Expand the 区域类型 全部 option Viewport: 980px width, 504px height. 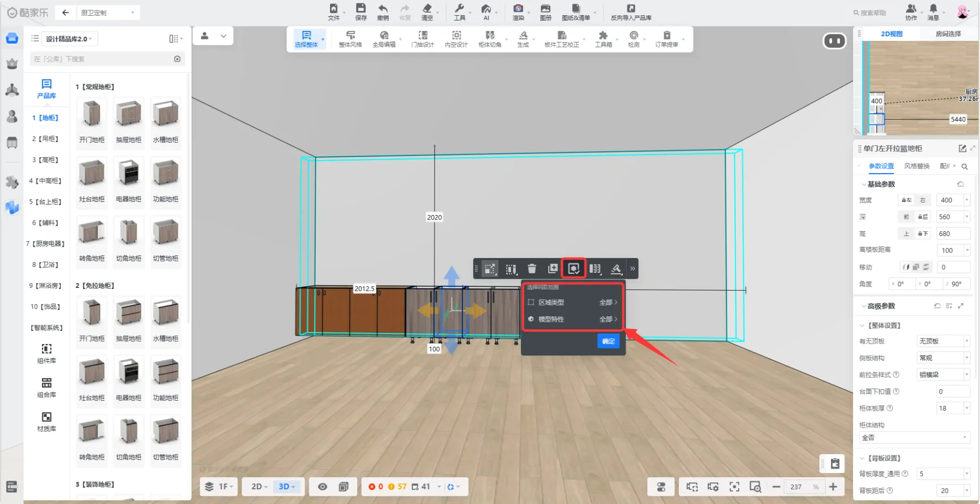point(608,303)
